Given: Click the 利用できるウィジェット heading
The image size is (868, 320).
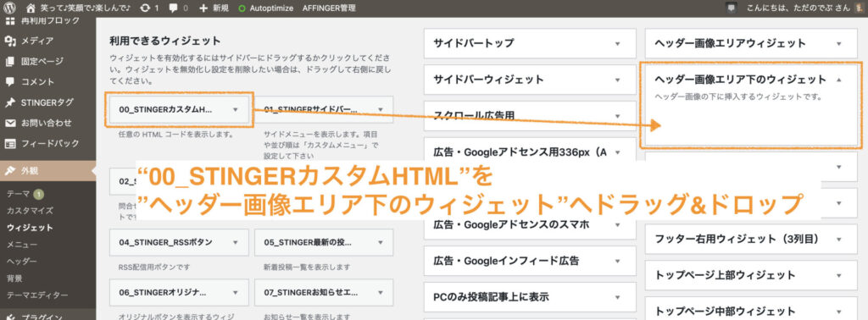Looking at the screenshot, I should point(165,41).
